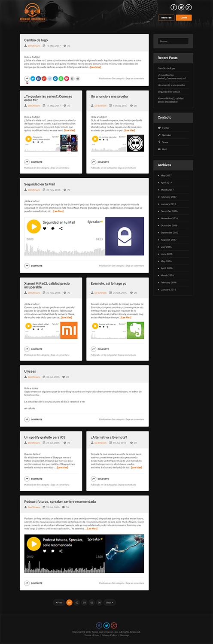Viewport: 213px width, 644px height.
Task: Click the Sitemap footer link
Action: (x=124, y=635)
